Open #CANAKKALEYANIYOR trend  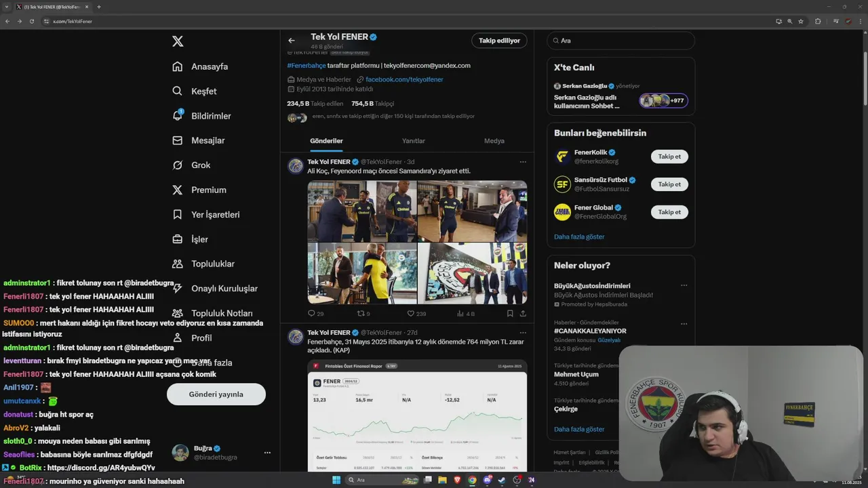590,331
